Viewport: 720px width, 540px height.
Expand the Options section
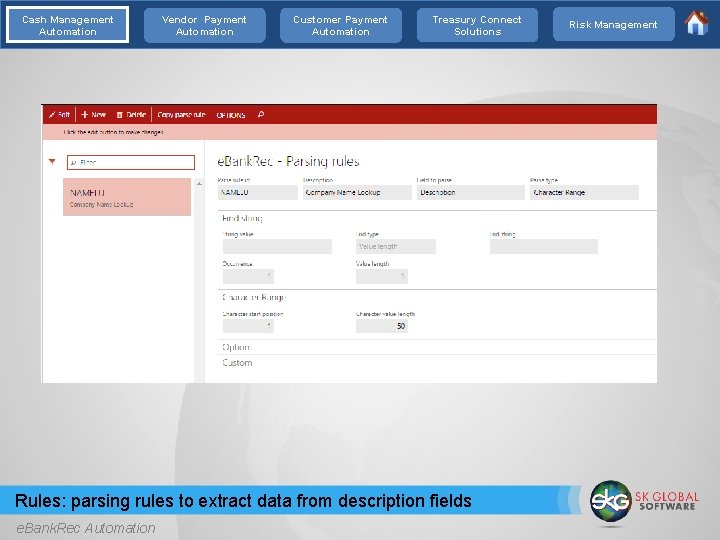tap(236, 347)
